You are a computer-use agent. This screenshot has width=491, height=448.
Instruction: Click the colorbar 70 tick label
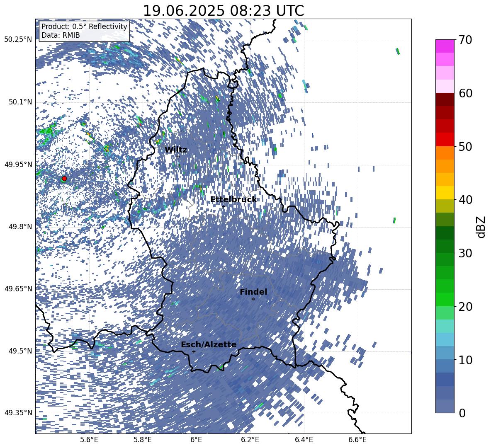(466, 40)
